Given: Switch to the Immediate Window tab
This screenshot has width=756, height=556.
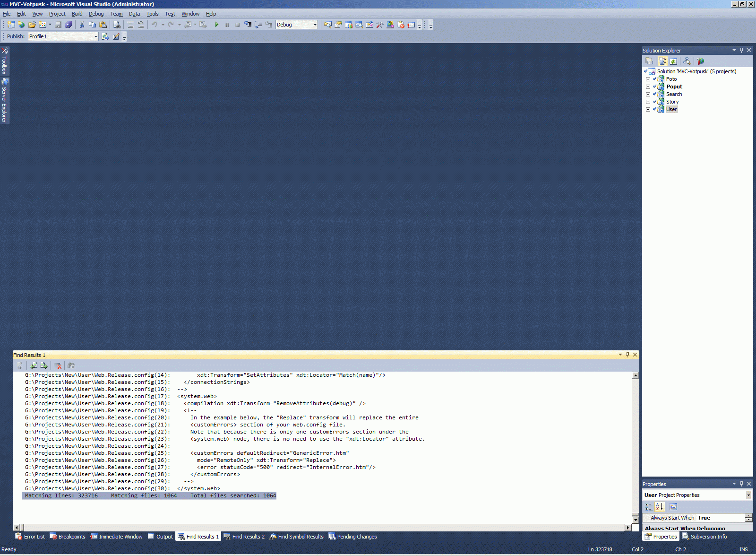Looking at the screenshot, I should point(116,537).
